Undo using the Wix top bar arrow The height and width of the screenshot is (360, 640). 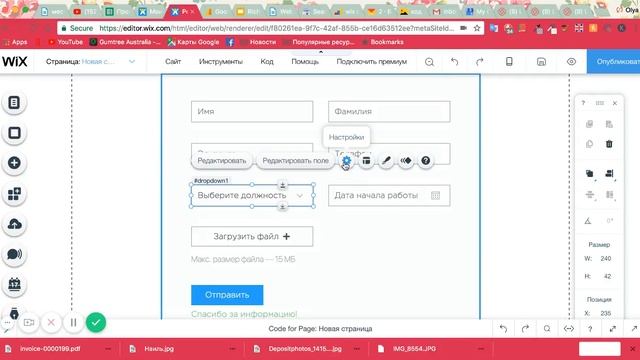[x=454, y=62]
